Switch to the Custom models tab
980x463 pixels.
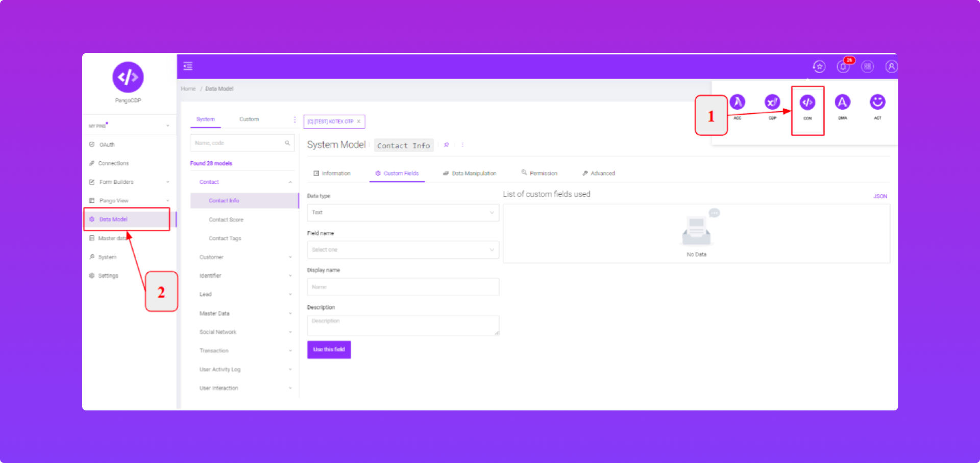pyautogui.click(x=249, y=119)
